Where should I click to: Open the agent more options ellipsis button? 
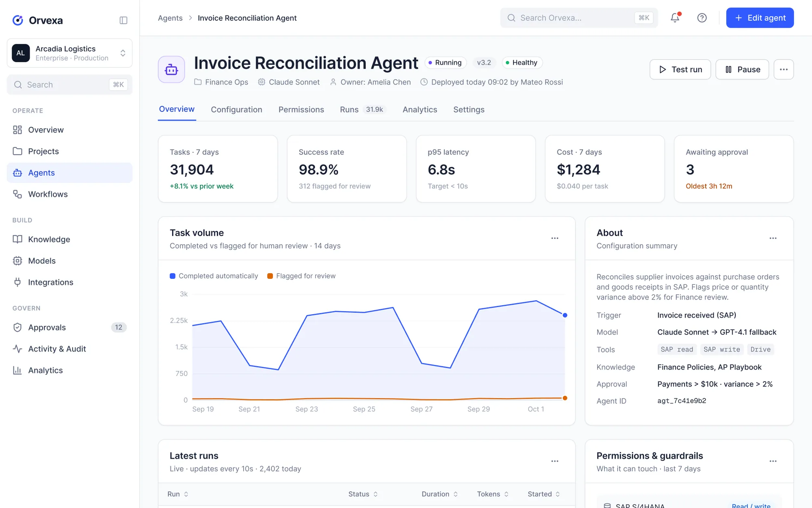point(784,69)
